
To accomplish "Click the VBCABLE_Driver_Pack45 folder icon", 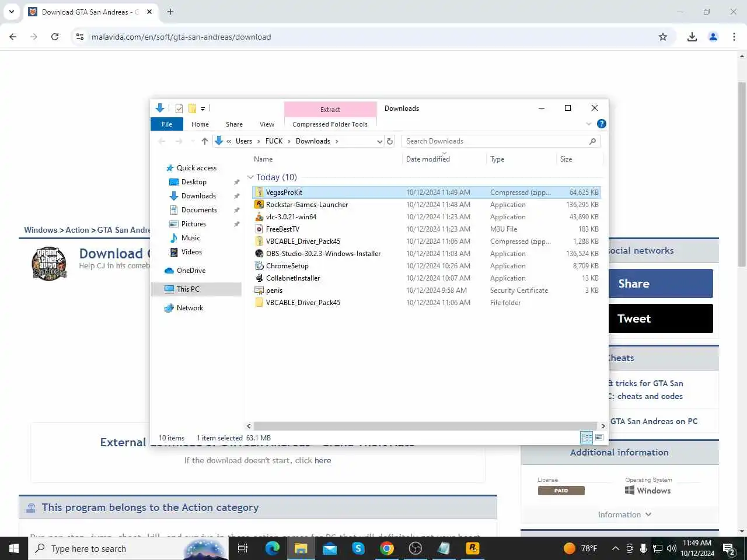I will pyautogui.click(x=259, y=303).
